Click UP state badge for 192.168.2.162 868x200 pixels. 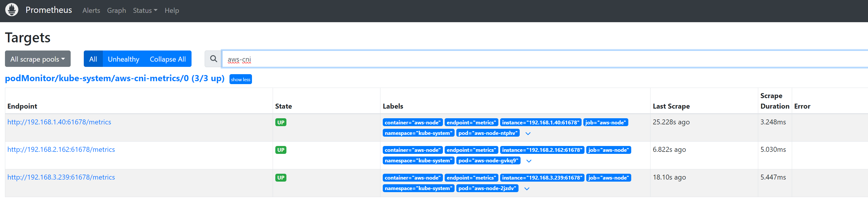[x=281, y=150]
